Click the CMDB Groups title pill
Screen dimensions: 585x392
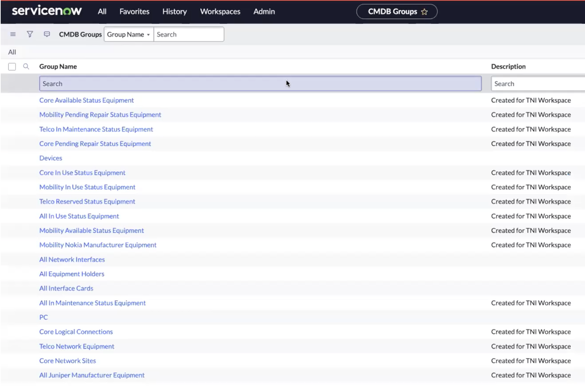(397, 11)
